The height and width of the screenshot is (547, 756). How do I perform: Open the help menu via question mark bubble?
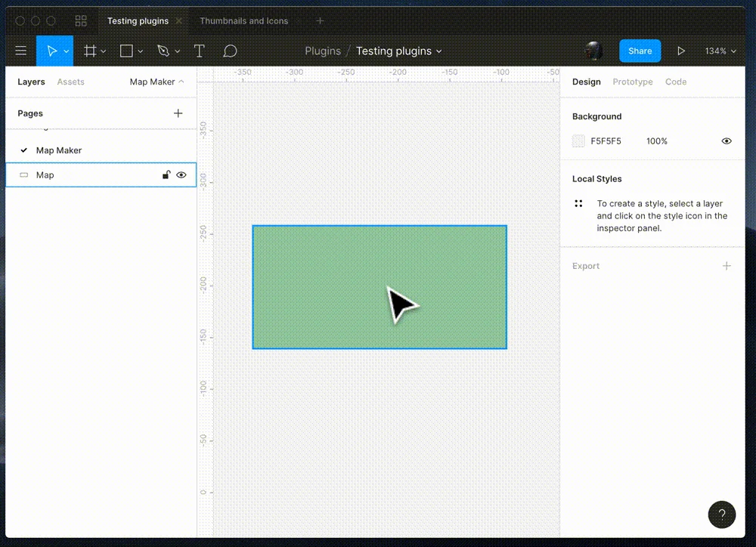pos(721,515)
